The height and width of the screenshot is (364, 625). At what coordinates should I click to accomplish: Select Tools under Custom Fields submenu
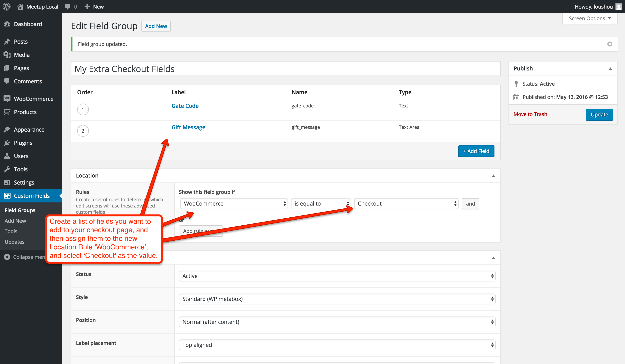point(11,231)
